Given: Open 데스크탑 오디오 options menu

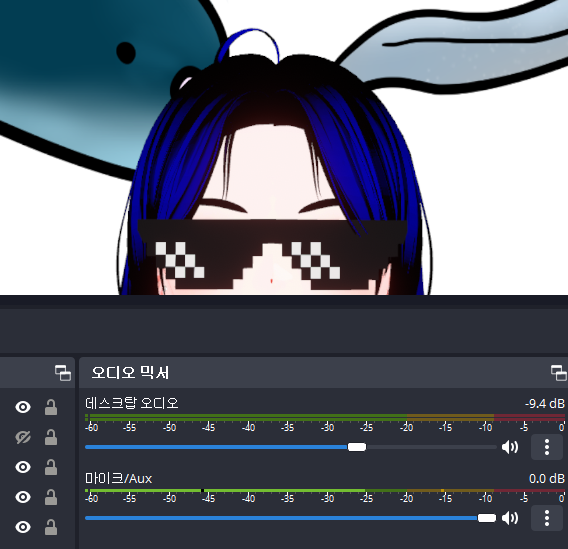Looking at the screenshot, I should 547,447.
